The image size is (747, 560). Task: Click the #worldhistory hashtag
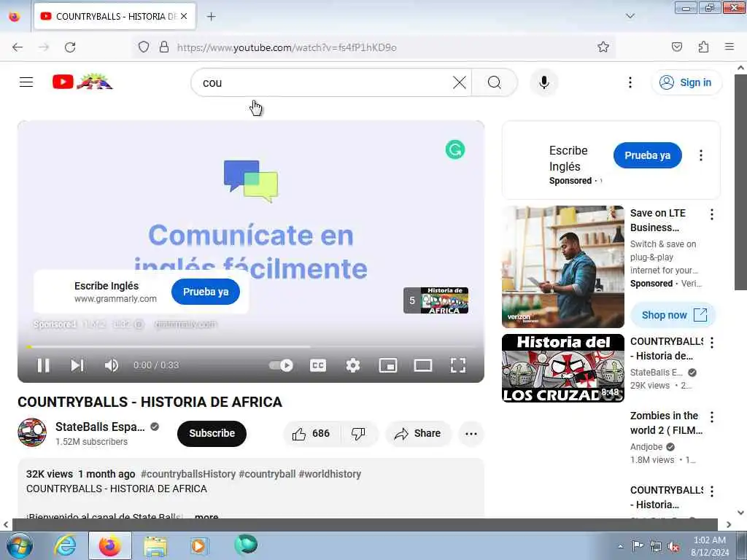pyautogui.click(x=330, y=474)
